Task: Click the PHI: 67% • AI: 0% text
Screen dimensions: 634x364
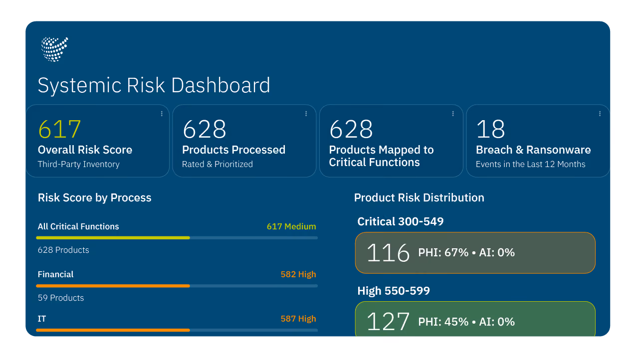Action: click(466, 252)
